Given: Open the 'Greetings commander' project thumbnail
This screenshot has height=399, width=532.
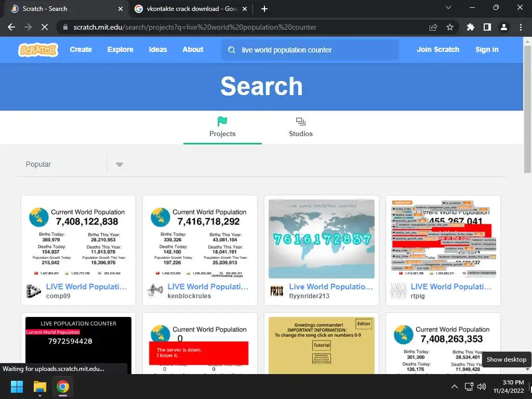Looking at the screenshot, I should tap(321, 345).
